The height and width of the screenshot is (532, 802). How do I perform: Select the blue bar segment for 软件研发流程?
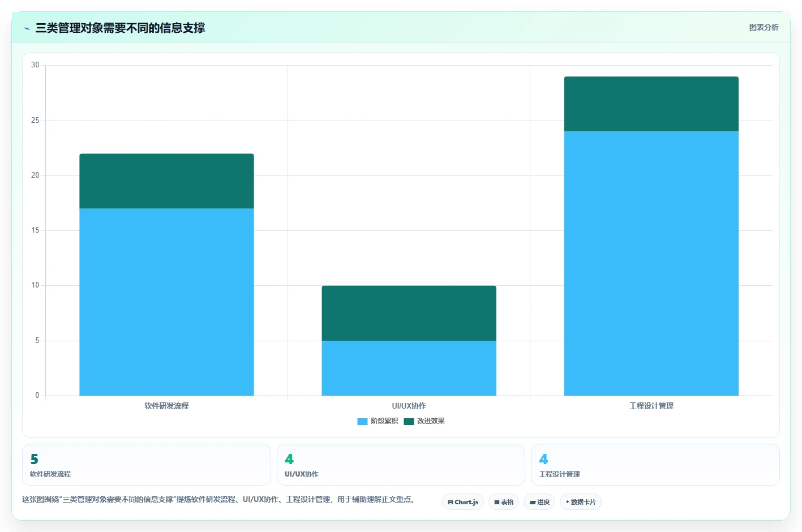point(166,302)
